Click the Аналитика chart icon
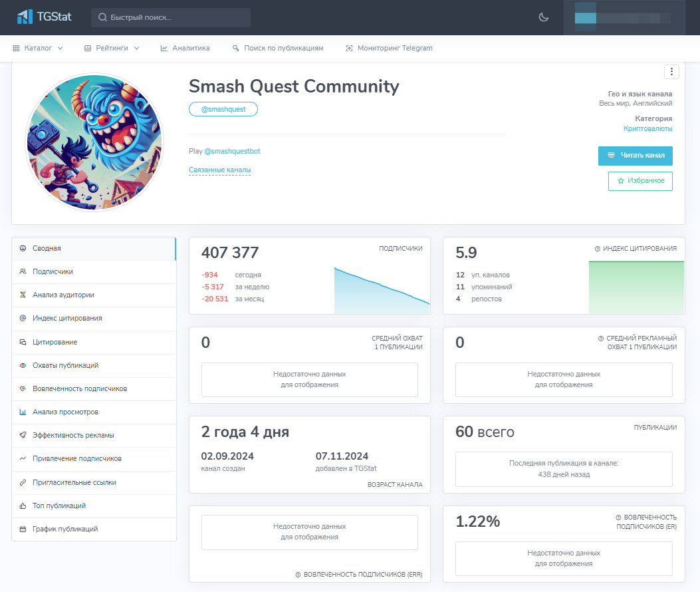 click(x=164, y=49)
